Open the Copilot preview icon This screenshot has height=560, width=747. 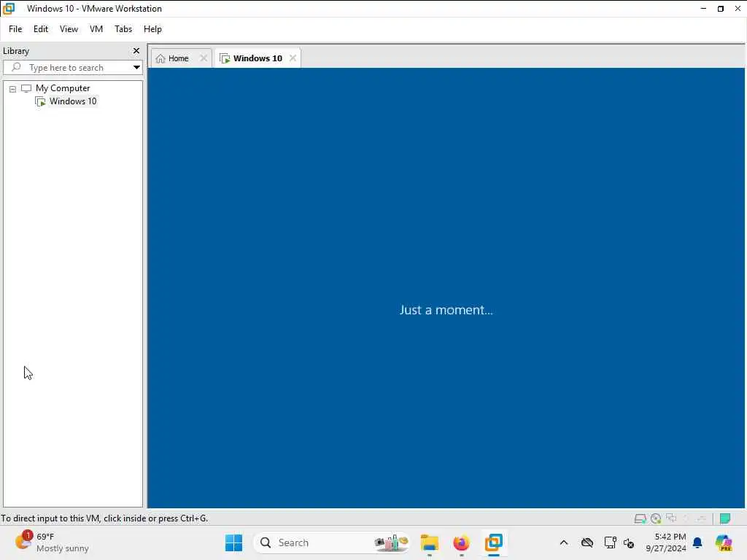(724, 542)
